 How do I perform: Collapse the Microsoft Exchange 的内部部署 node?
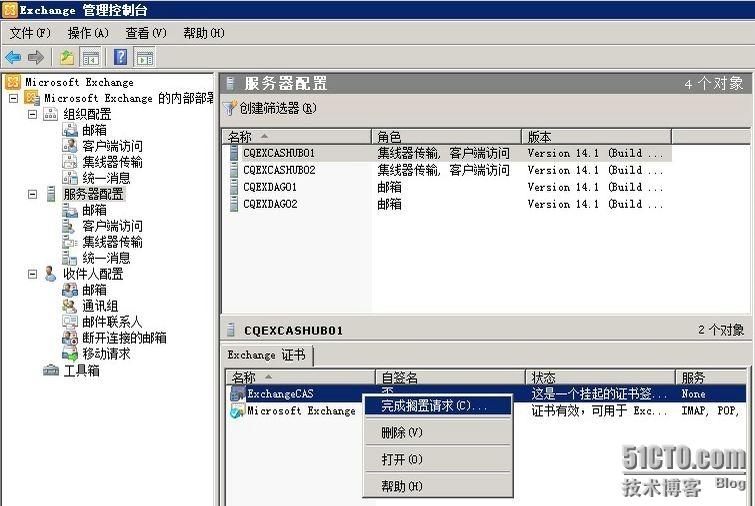tap(13, 98)
